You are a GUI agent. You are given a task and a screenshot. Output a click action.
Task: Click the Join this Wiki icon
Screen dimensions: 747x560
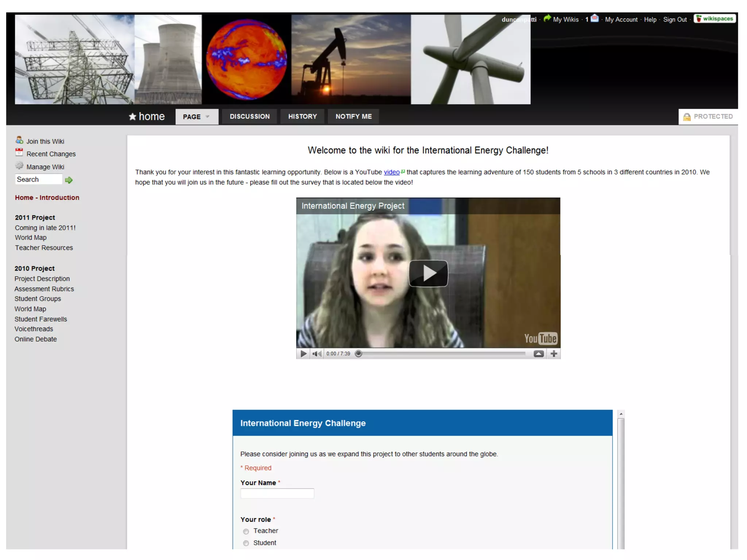19,140
